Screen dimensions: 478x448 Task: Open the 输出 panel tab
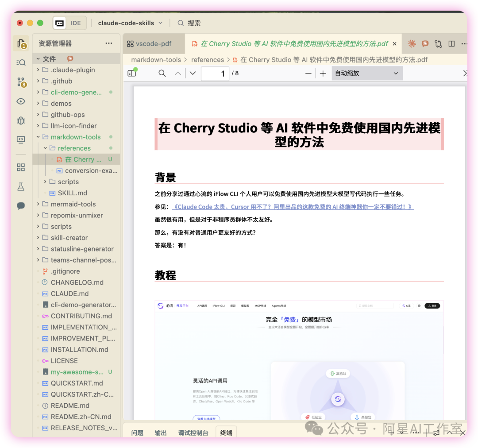pyautogui.click(x=161, y=433)
